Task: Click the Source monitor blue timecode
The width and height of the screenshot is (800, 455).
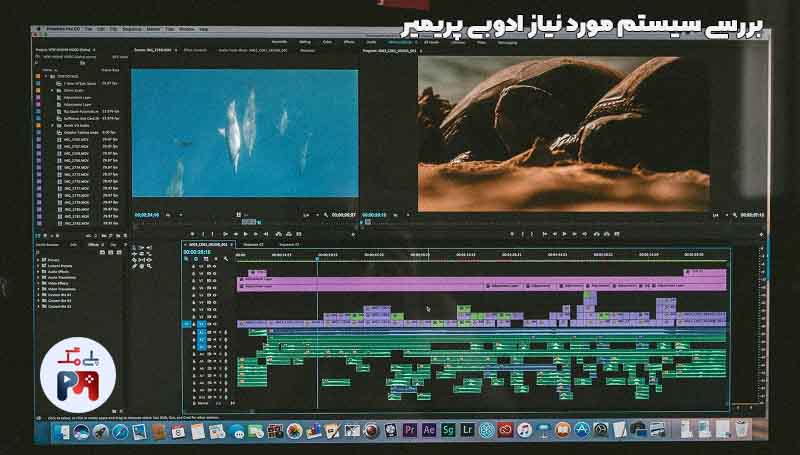Action: coord(146,215)
